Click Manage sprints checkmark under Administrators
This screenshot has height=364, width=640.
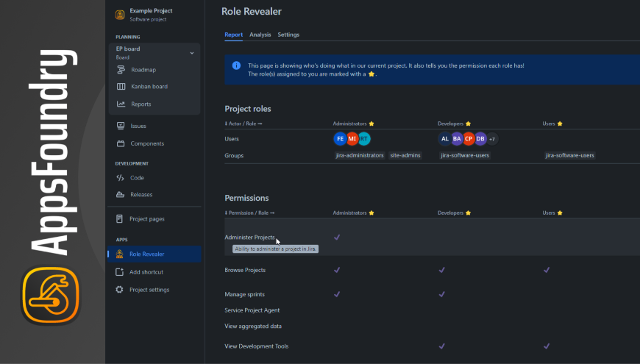[337, 294]
